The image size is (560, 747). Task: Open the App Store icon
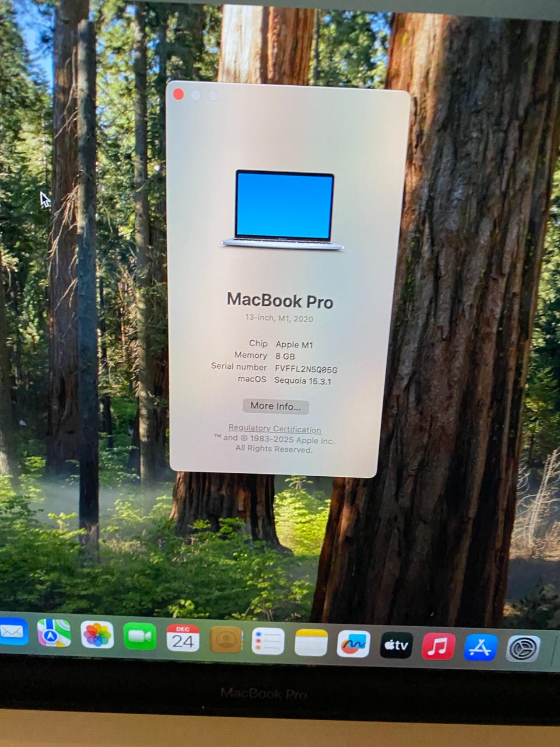click(x=481, y=648)
